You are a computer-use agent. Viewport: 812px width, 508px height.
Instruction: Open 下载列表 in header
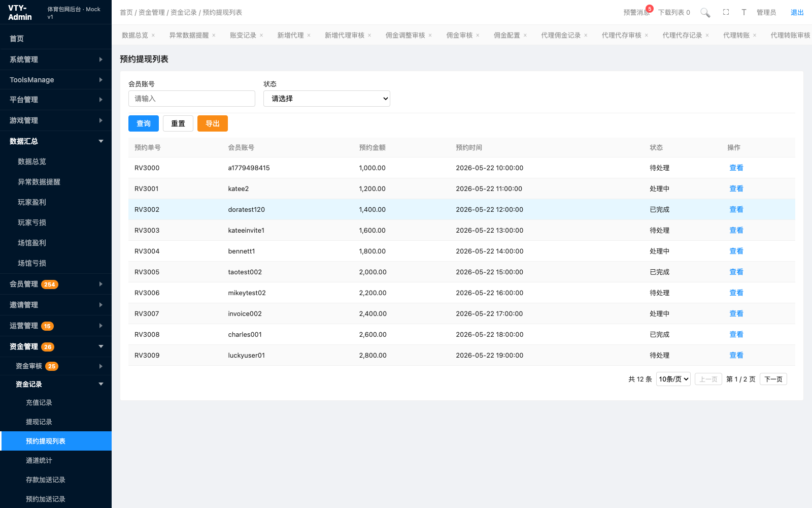coord(674,13)
